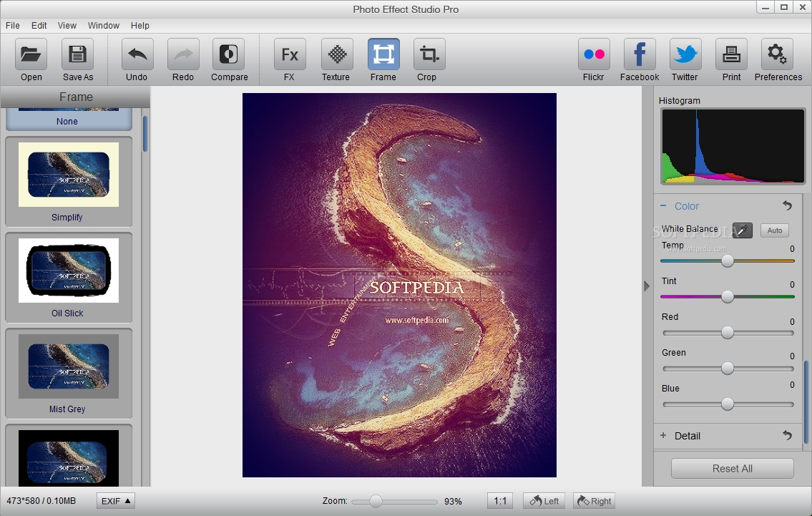Share the photo to Flickr
The width and height of the screenshot is (812, 516).
click(594, 54)
